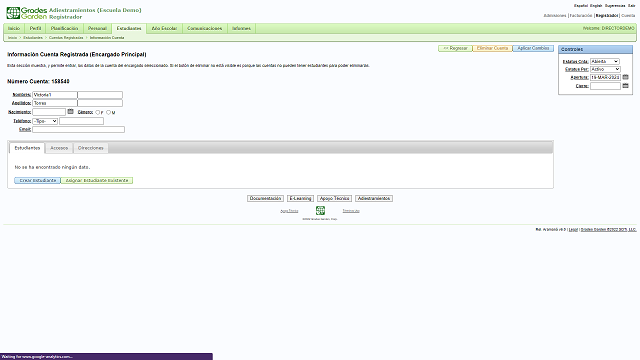Switch to the Accesos tab
This screenshot has height=360, width=640.
(x=59, y=148)
